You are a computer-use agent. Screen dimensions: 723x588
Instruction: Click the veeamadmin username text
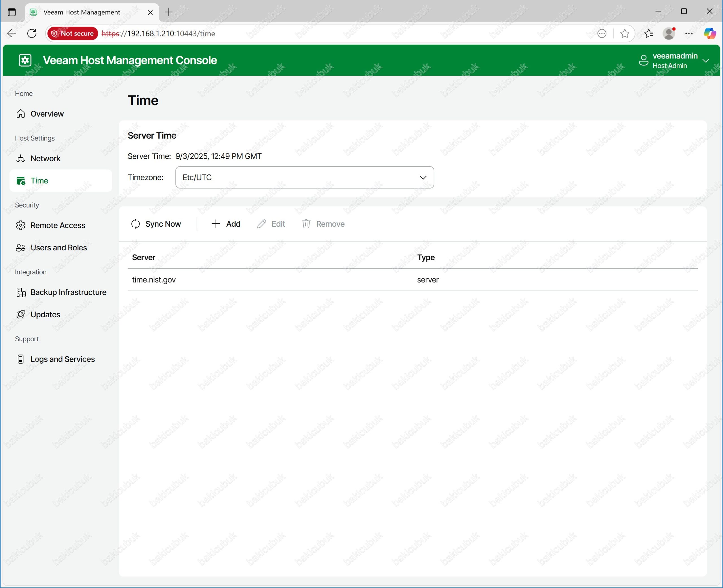click(x=675, y=56)
